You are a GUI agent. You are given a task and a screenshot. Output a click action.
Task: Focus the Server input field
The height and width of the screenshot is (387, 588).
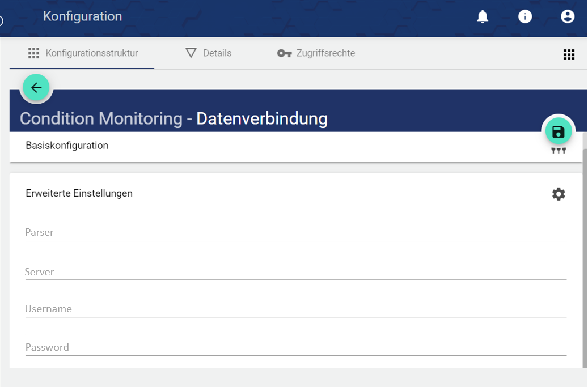point(295,272)
